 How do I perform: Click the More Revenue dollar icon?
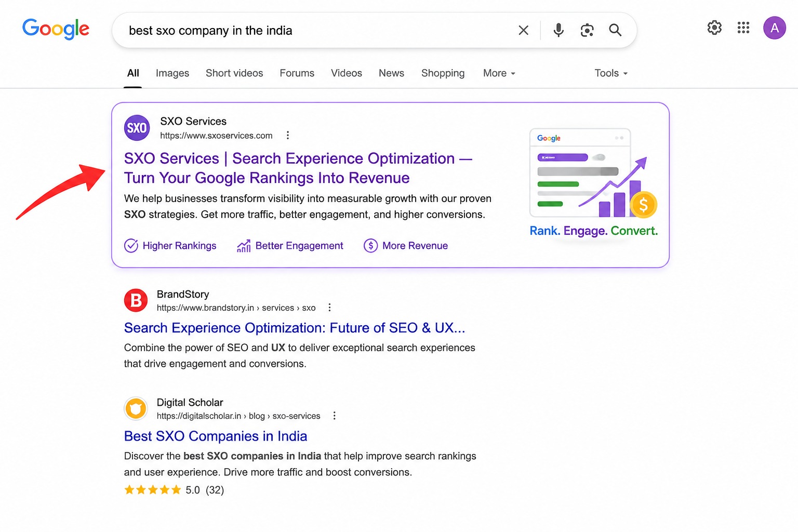click(x=370, y=245)
